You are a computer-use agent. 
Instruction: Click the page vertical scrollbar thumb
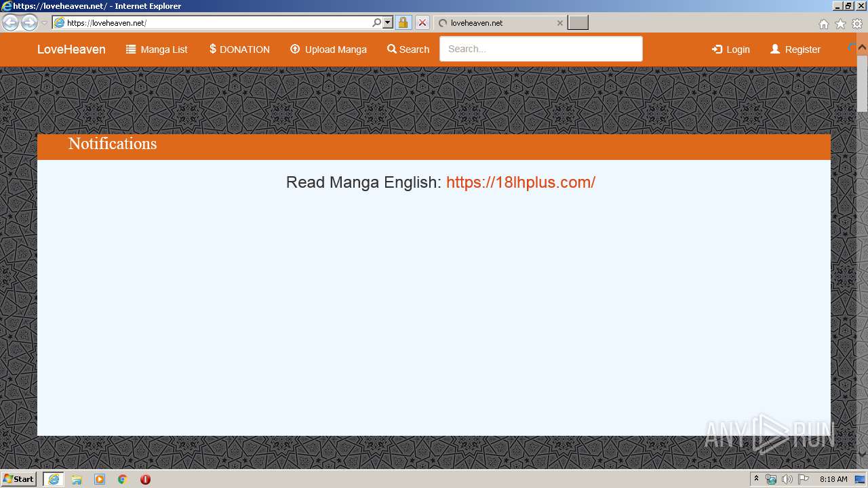tap(862, 82)
